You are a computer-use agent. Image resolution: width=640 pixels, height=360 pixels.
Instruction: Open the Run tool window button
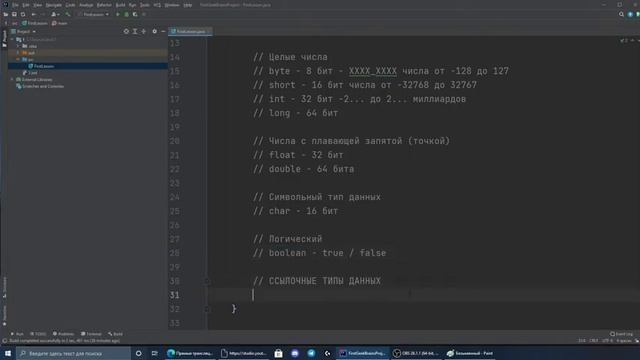pos(17,334)
